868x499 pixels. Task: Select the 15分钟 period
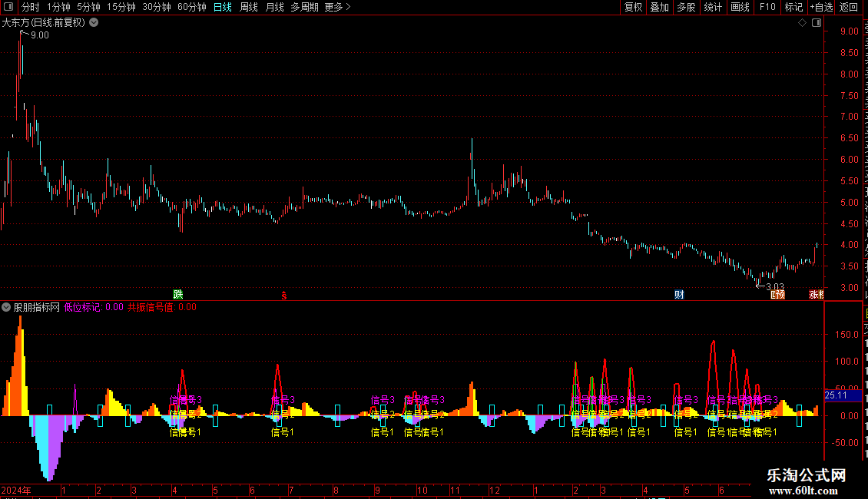point(121,7)
